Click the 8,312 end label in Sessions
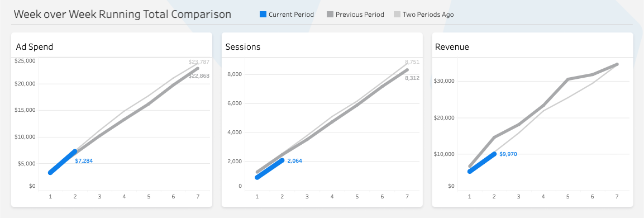Viewport: 644px width, 218px height. tap(412, 78)
